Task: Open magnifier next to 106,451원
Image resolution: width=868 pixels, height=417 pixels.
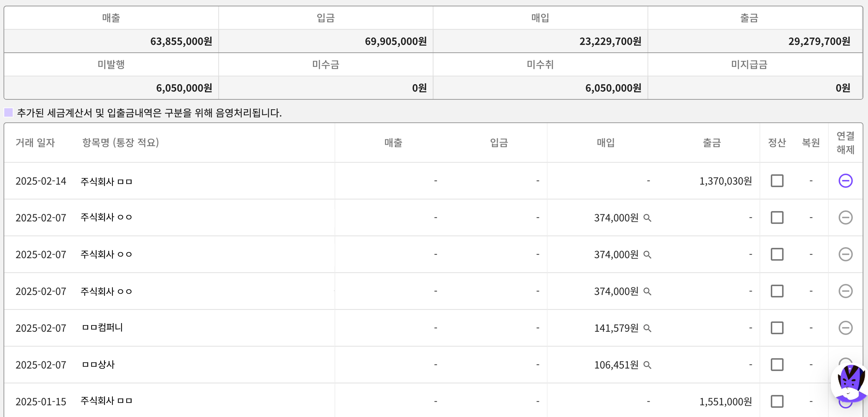Action: tap(647, 365)
